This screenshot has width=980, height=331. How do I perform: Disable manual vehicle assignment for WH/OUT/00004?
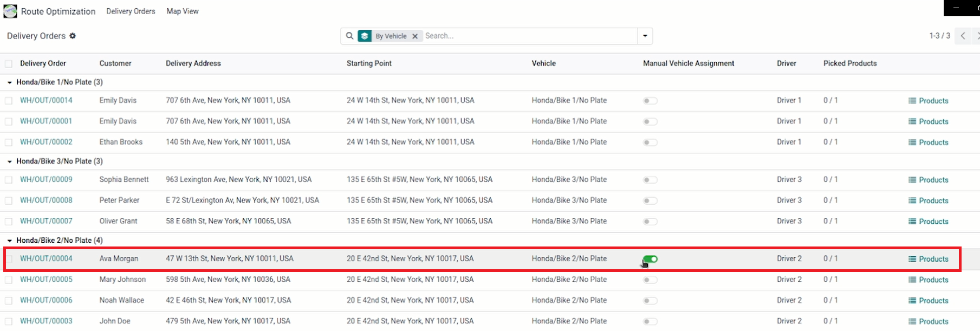click(x=650, y=259)
